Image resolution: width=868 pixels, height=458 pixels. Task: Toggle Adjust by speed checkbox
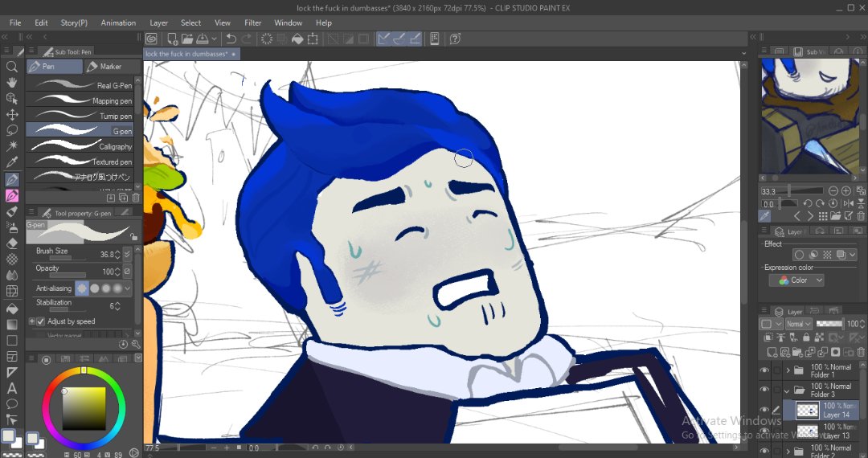pyautogui.click(x=41, y=321)
